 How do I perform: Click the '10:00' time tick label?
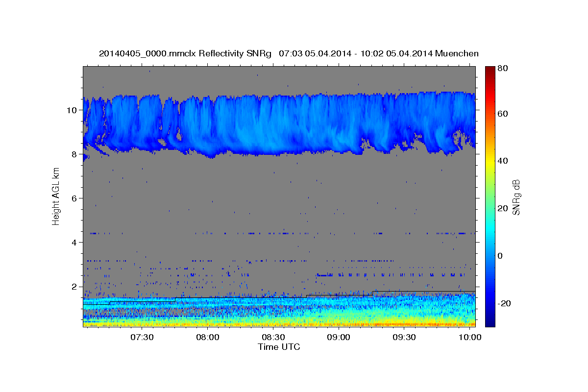coord(470,338)
